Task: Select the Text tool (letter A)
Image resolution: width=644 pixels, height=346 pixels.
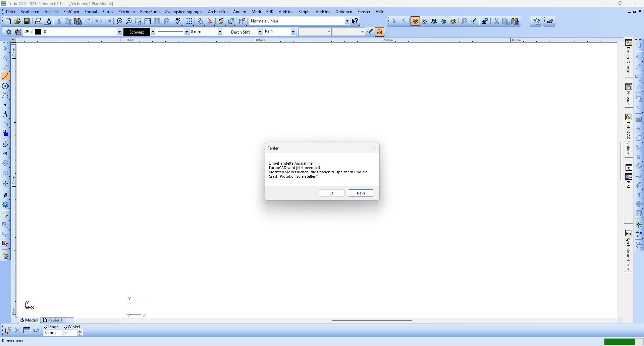Action: 5,114
